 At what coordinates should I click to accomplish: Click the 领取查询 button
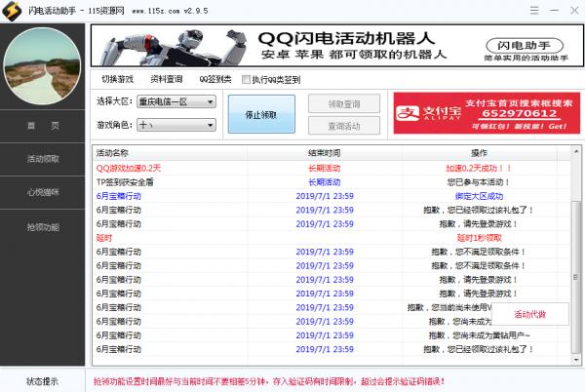(x=344, y=104)
